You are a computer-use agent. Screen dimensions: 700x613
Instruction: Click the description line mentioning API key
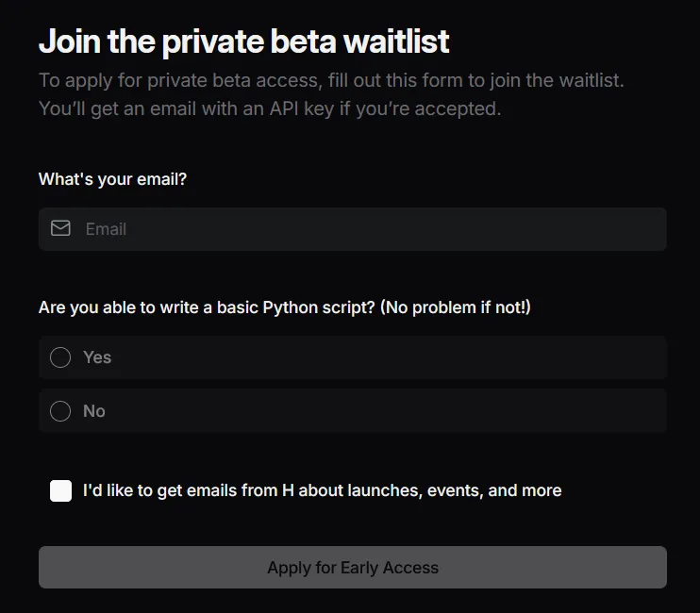pos(270,108)
